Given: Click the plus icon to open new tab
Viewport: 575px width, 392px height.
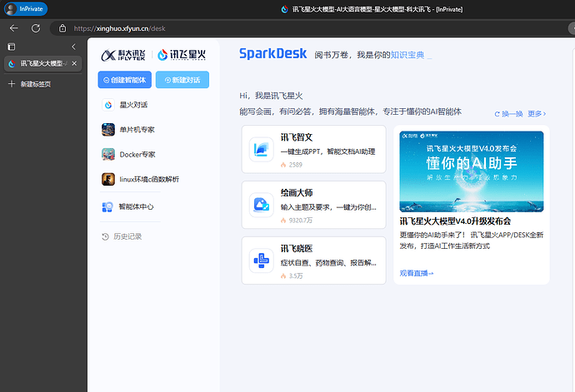Looking at the screenshot, I should 12,84.
